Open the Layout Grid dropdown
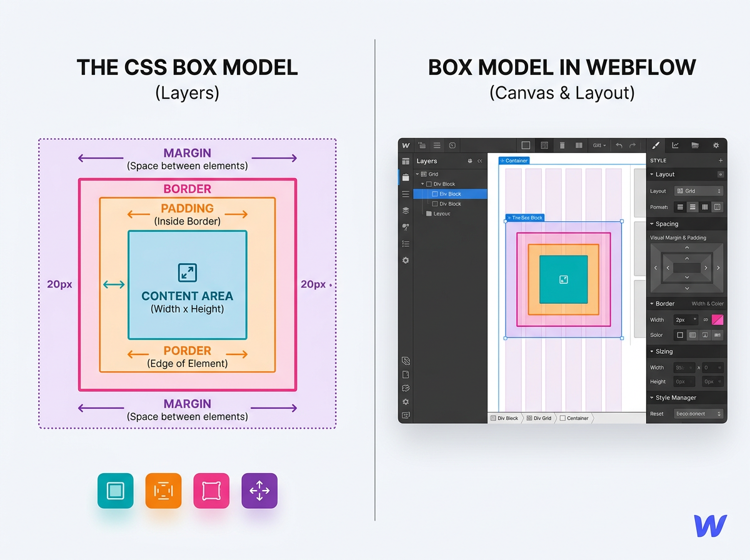 point(699,191)
